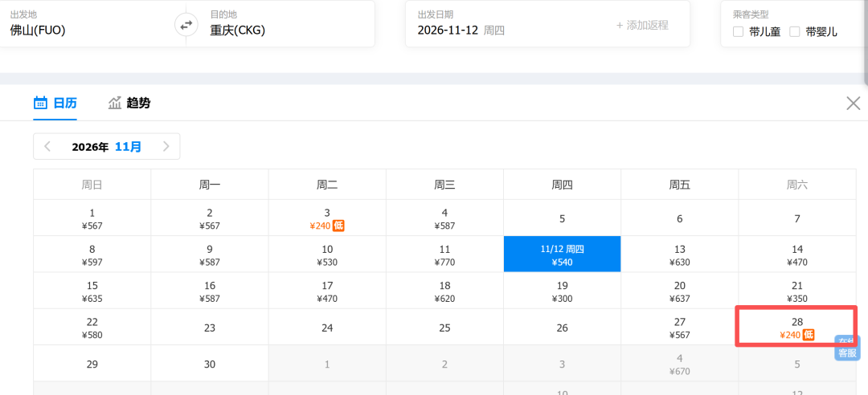Select November 15 priced ¥635
The height and width of the screenshot is (395, 868).
[92, 291]
